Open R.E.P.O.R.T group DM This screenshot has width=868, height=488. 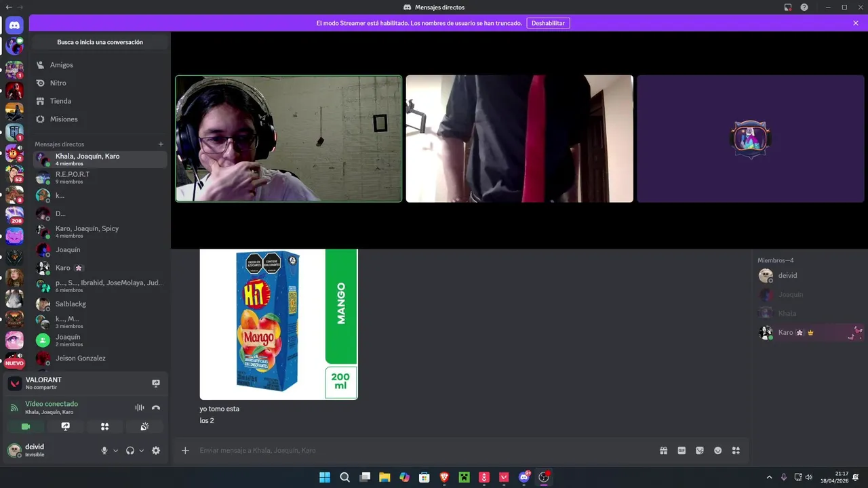(100, 178)
